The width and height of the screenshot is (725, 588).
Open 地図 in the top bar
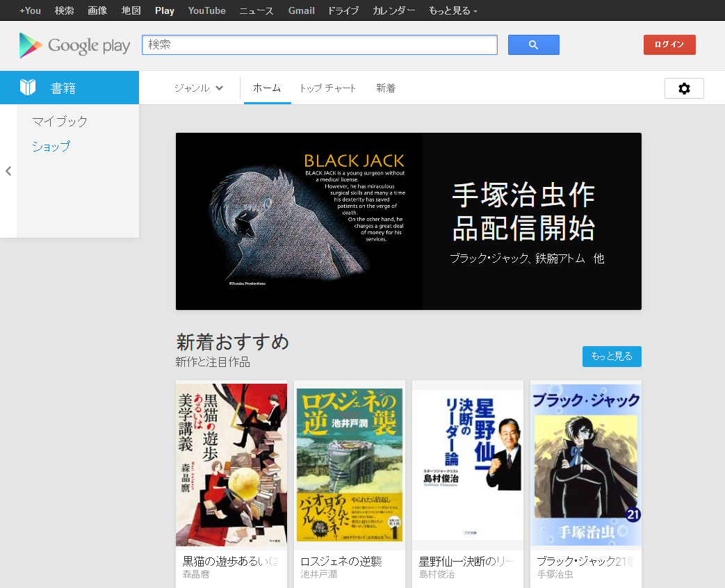click(131, 10)
